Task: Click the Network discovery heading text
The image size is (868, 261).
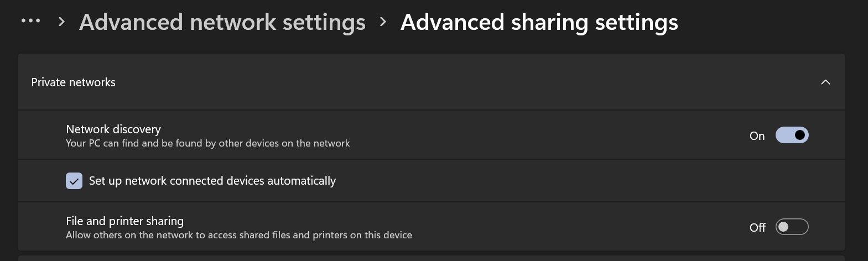Action: coord(113,129)
